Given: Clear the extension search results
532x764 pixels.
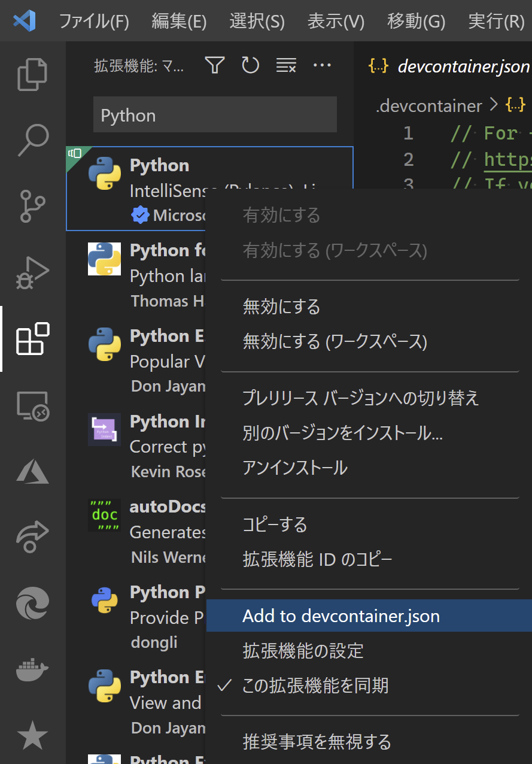Looking at the screenshot, I should point(286,66).
